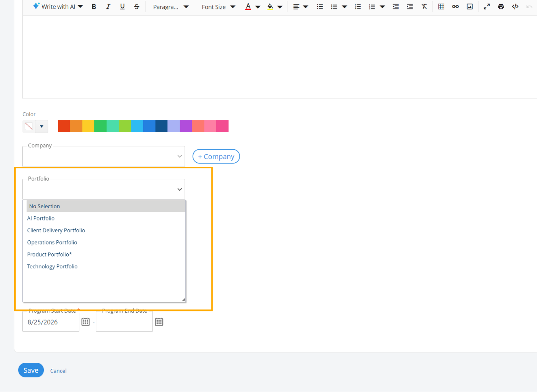The width and height of the screenshot is (537, 392).
Task: Open the Company dropdown
Action: click(104, 157)
